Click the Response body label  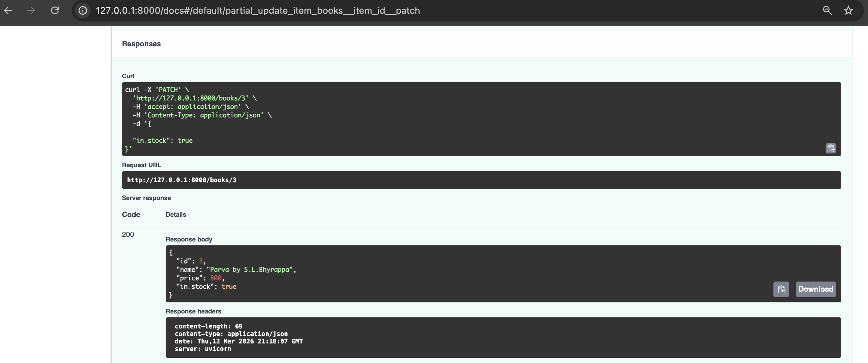tap(189, 239)
